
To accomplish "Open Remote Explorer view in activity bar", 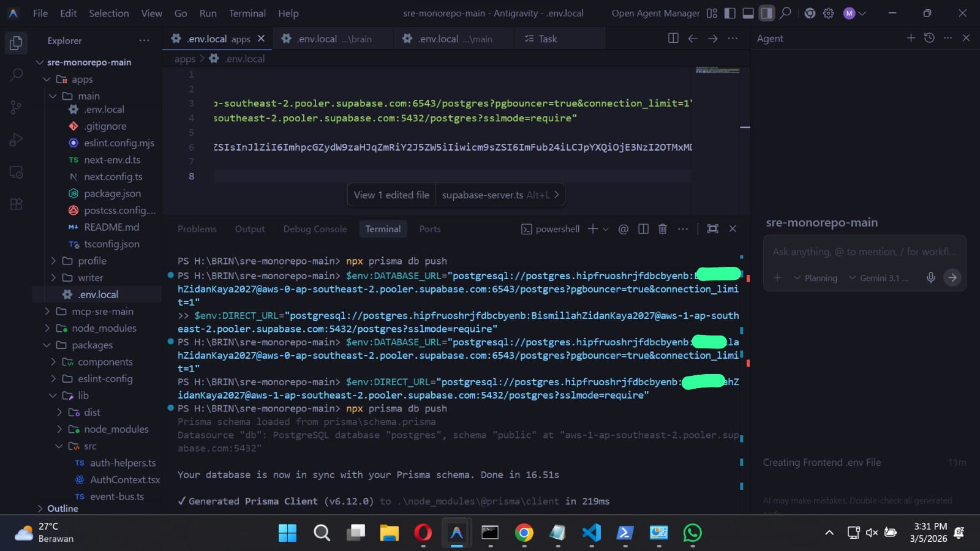I will point(17,173).
